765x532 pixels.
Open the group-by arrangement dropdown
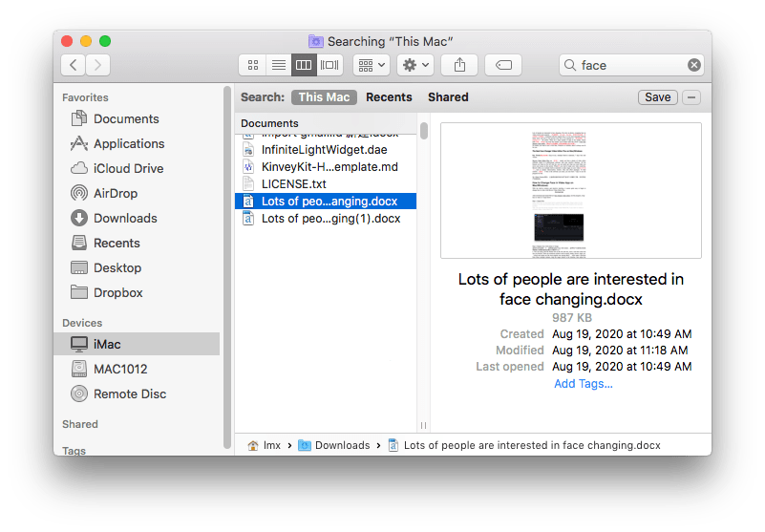pos(371,65)
